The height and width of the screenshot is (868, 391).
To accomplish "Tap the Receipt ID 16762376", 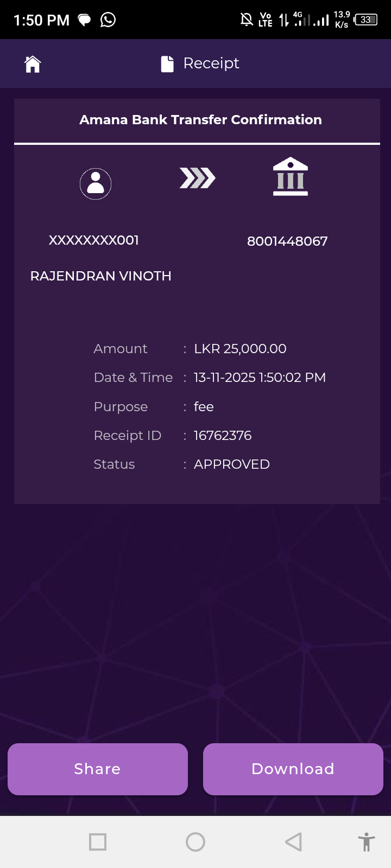I will pos(223,436).
